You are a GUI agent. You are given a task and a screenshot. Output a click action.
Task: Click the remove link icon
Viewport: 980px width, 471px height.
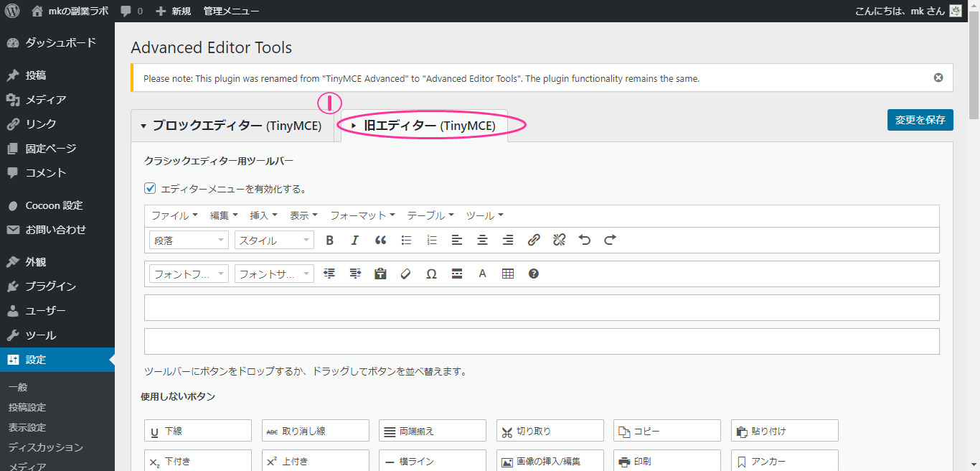(x=560, y=241)
